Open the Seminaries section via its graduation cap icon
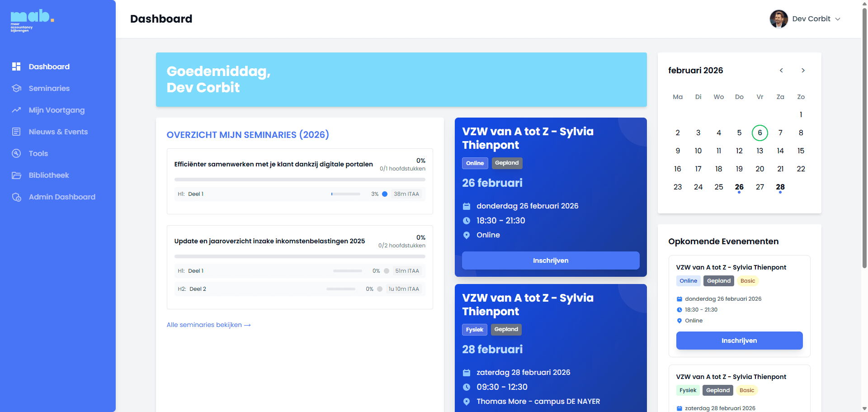Viewport: 868px width, 412px height. pyautogui.click(x=16, y=88)
